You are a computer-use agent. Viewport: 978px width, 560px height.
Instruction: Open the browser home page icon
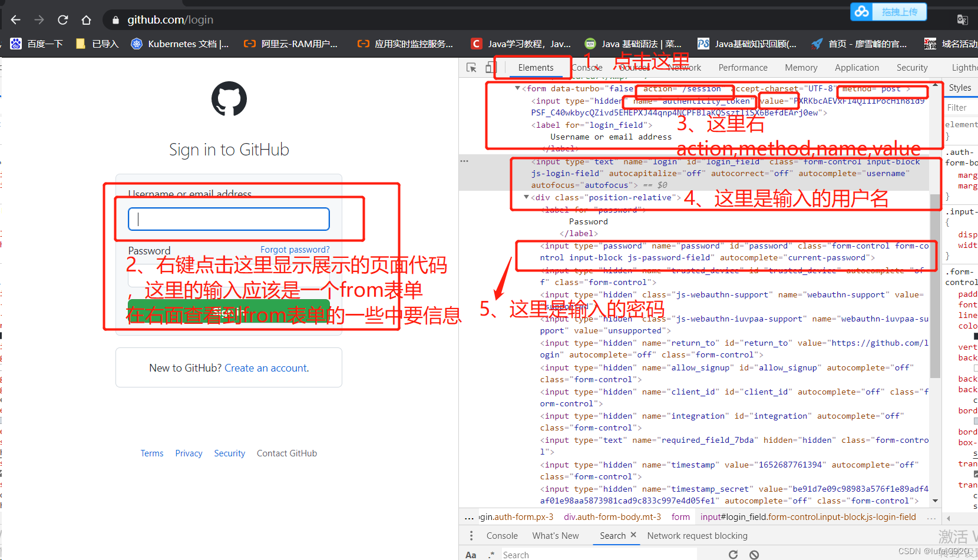[x=86, y=20]
